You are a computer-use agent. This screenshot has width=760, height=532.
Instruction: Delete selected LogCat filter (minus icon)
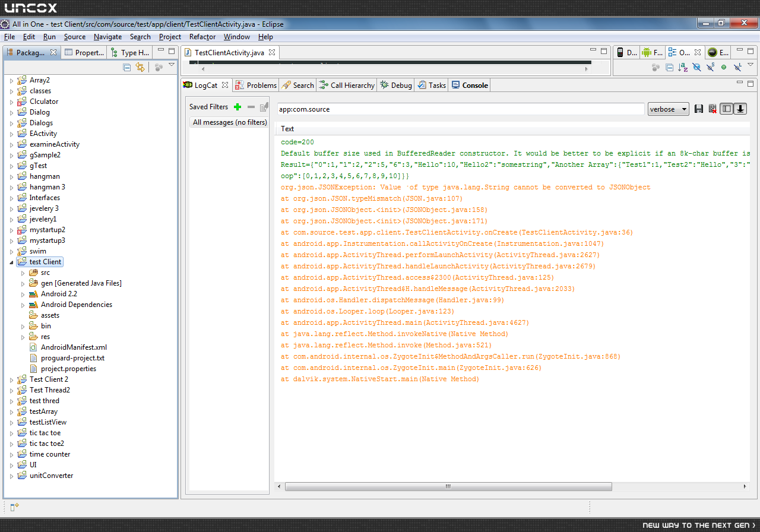point(251,107)
